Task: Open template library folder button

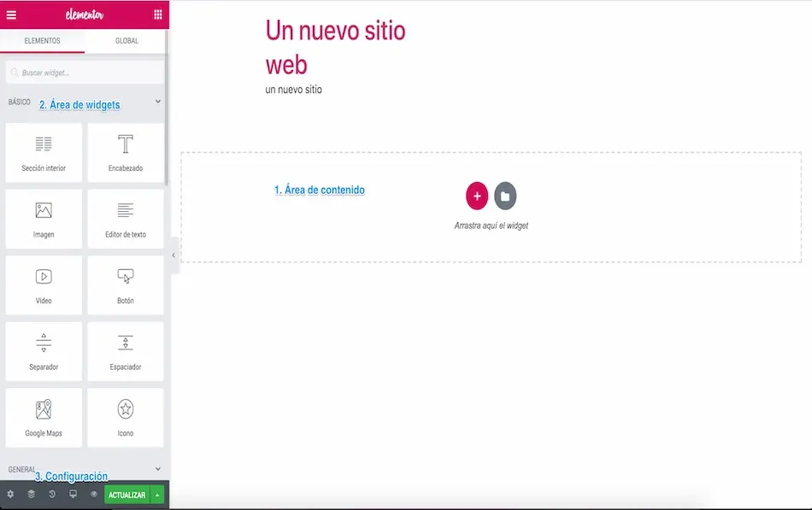Action: pyautogui.click(x=505, y=196)
